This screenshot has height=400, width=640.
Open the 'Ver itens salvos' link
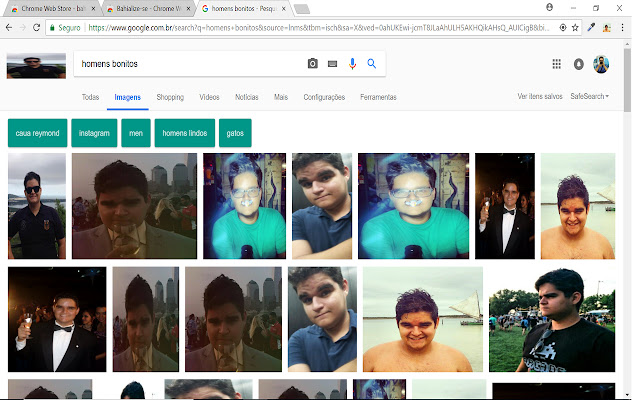(x=540, y=97)
